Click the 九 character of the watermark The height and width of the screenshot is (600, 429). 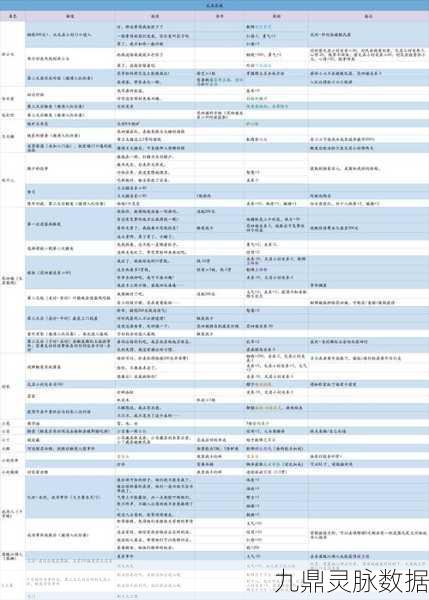[x=287, y=581]
